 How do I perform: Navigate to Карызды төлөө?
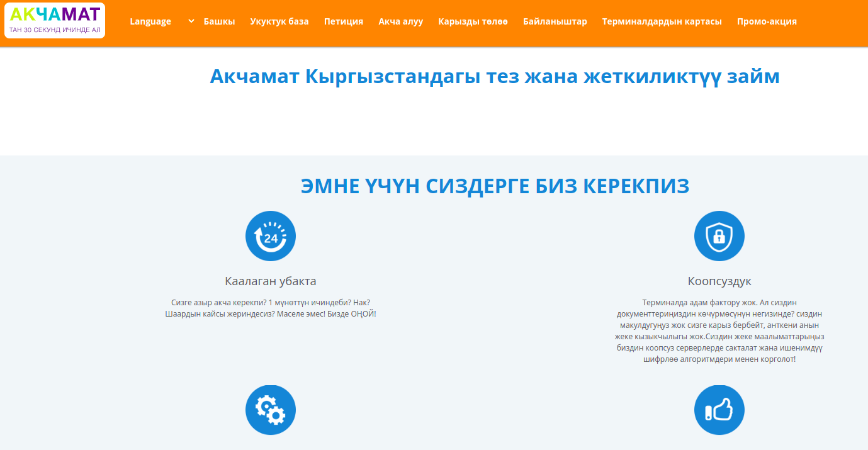click(473, 21)
